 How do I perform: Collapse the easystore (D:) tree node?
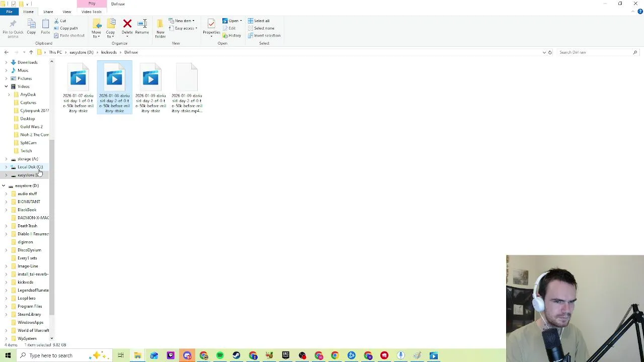click(x=4, y=186)
